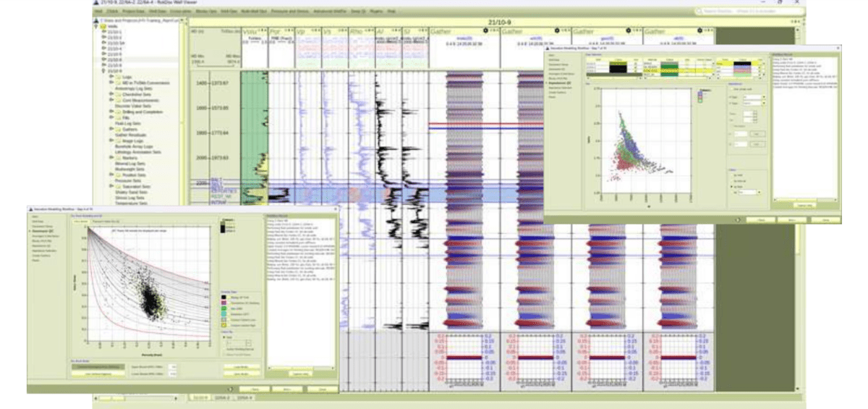Expand the Core Measurements node
The width and height of the screenshot is (868, 409).
coord(111,100)
